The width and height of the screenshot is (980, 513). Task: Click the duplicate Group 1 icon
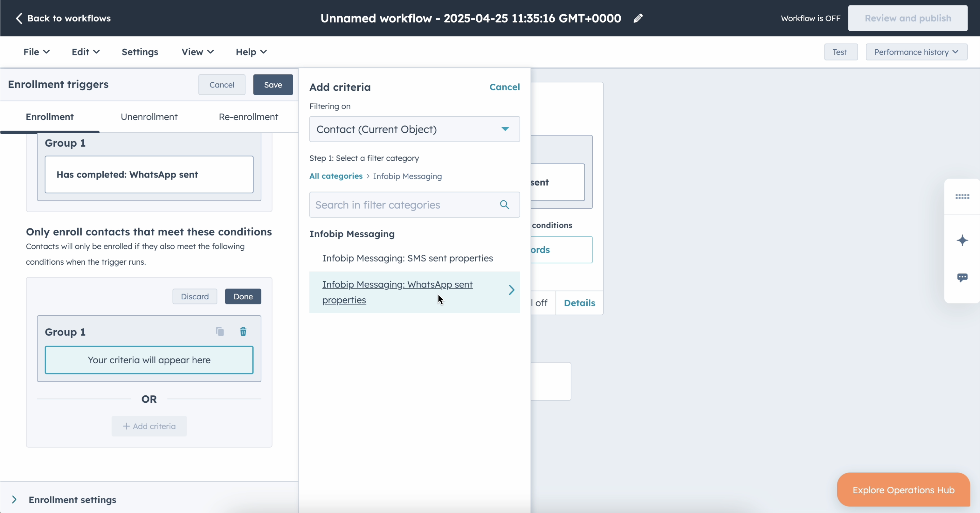(x=220, y=332)
